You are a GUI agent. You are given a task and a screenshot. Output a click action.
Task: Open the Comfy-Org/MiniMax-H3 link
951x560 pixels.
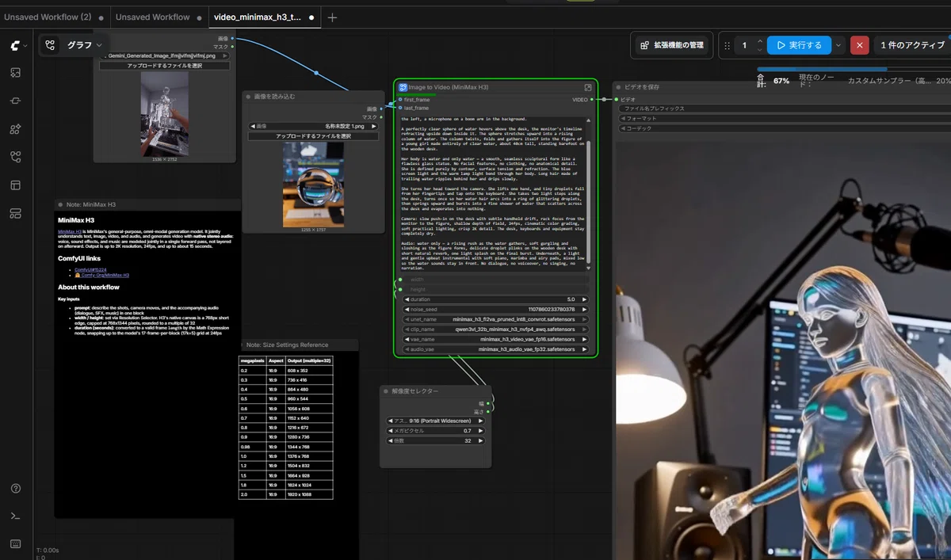(102, 275)
